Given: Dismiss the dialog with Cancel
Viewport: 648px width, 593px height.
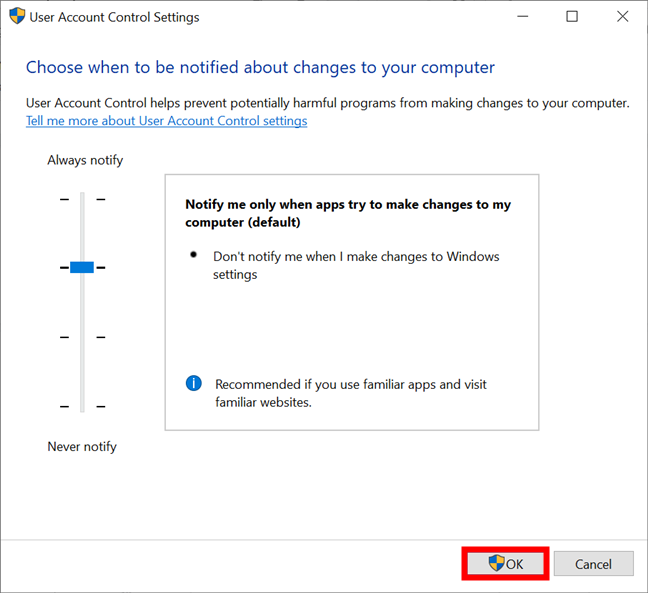Looking at the screenshot, I should point(593,564).
